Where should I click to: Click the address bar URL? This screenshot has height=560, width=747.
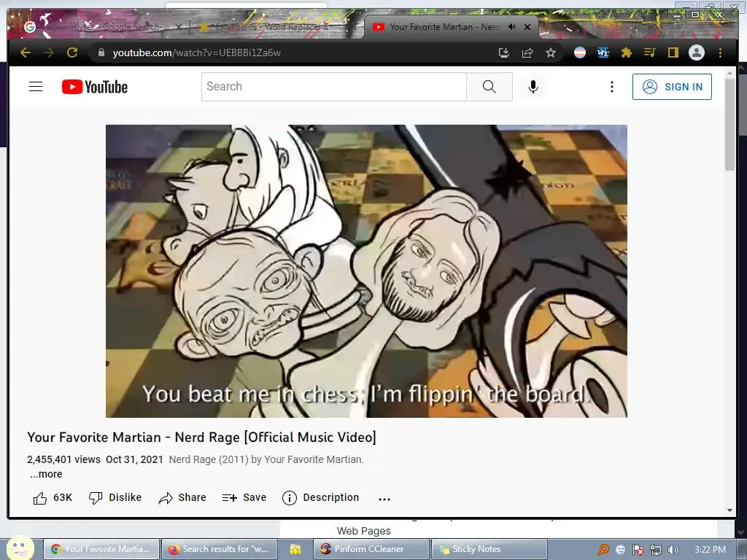[197, 52]
